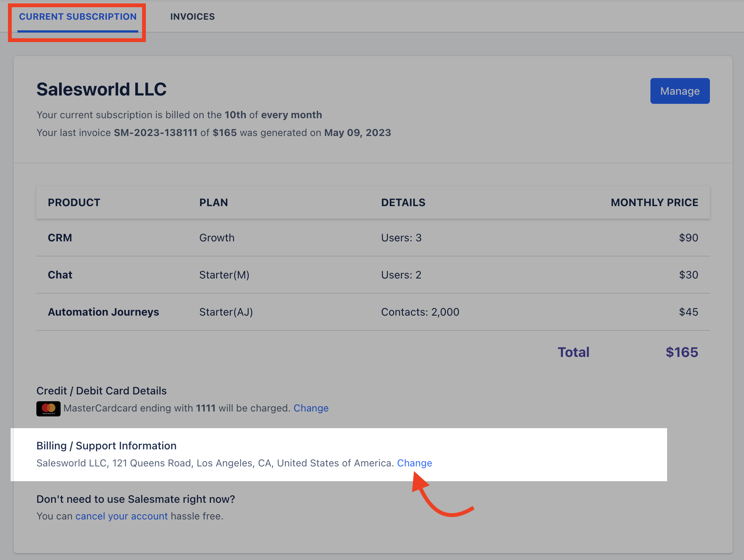Open the Invoices tab
The image size is (744, 560).
point(192,17)
